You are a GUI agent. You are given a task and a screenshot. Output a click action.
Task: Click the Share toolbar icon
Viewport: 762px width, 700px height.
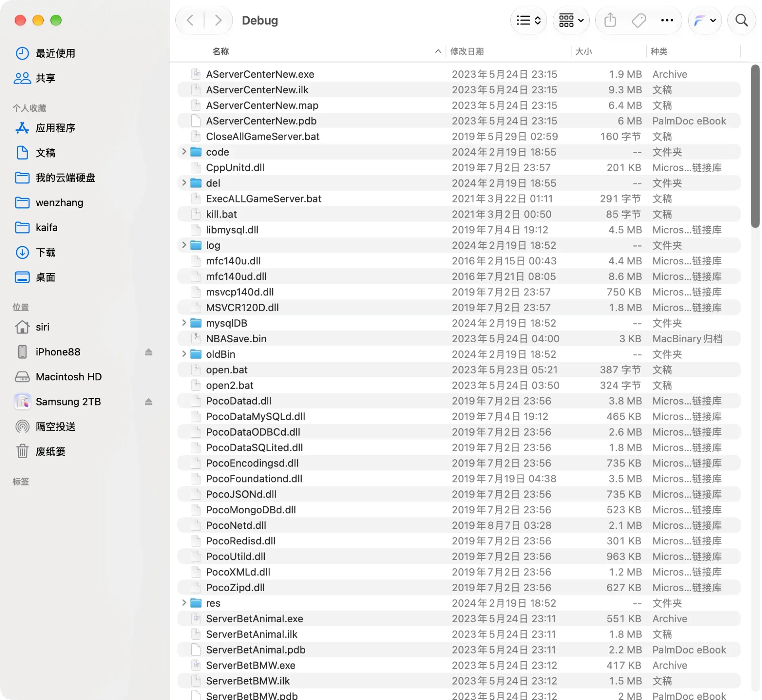point(610,20)
